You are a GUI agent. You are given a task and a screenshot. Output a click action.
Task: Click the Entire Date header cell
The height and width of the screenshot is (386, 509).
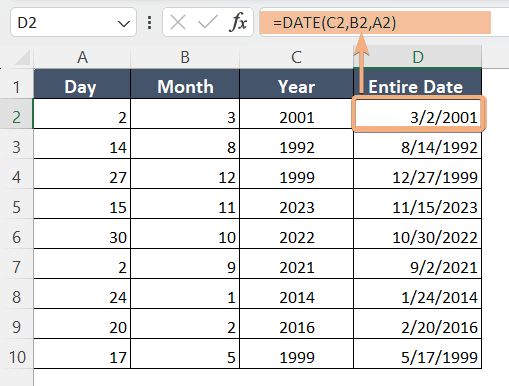click(x=418, y=84)
